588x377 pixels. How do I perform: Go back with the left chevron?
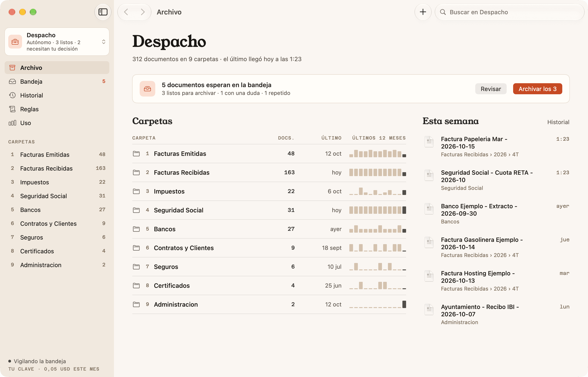[126, 12]
